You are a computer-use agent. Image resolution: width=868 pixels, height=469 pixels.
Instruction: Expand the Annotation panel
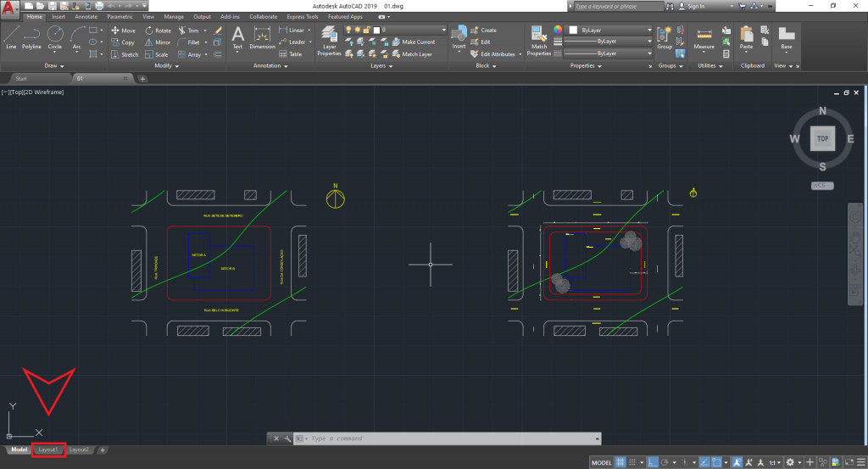[270, 66]
